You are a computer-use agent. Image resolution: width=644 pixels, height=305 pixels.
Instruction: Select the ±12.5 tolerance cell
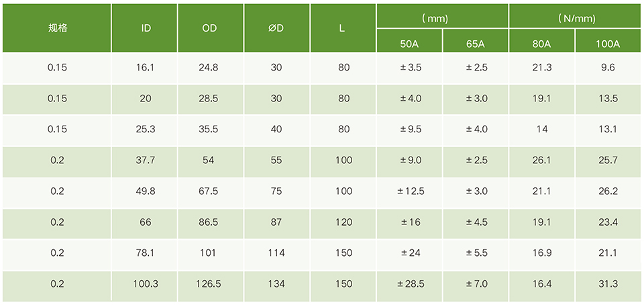[409, 191]
